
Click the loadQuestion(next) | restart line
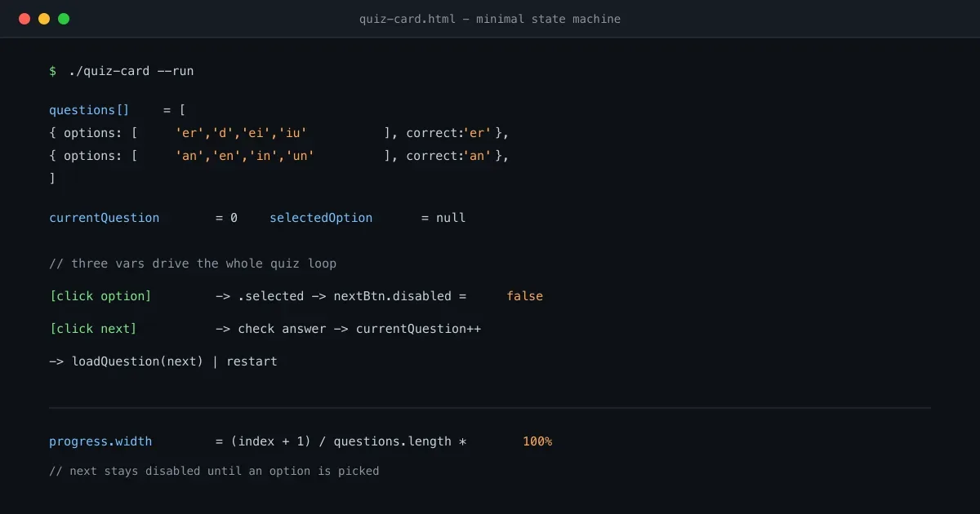coord(163,361)
